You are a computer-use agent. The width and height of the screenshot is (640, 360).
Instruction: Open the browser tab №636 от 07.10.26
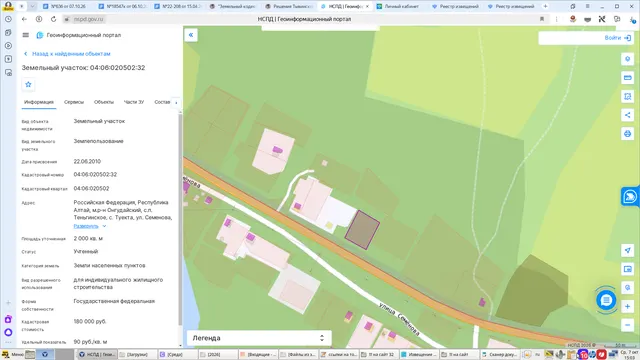click(x=67, y=7)
